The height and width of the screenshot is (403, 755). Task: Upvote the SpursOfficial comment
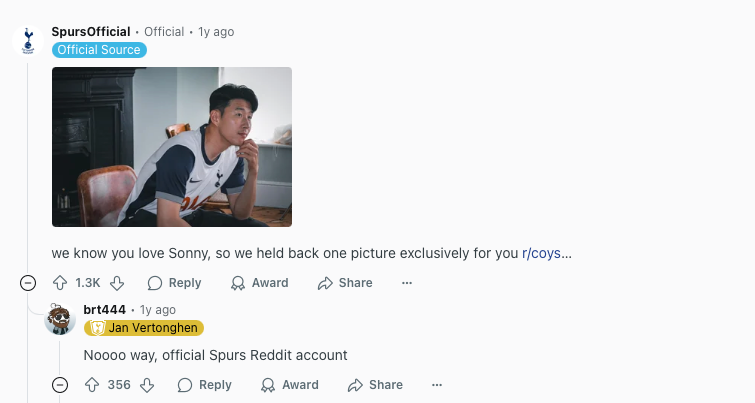[60, 283]
